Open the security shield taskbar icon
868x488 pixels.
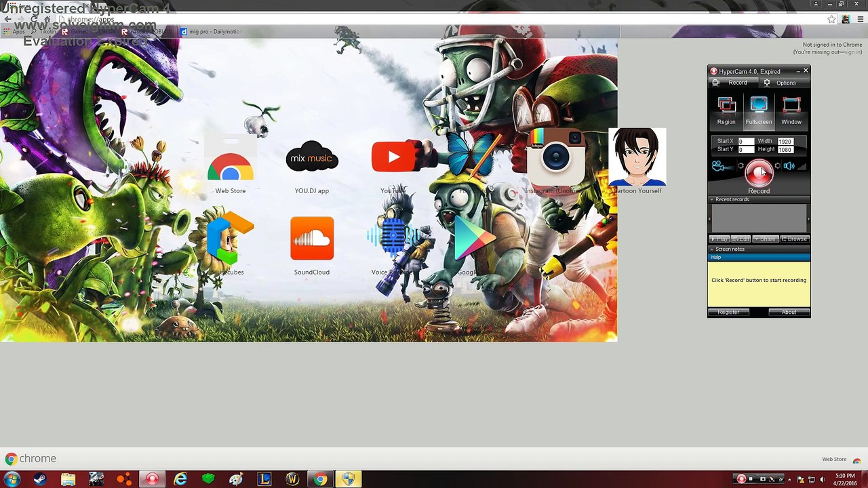coord(349,479)
